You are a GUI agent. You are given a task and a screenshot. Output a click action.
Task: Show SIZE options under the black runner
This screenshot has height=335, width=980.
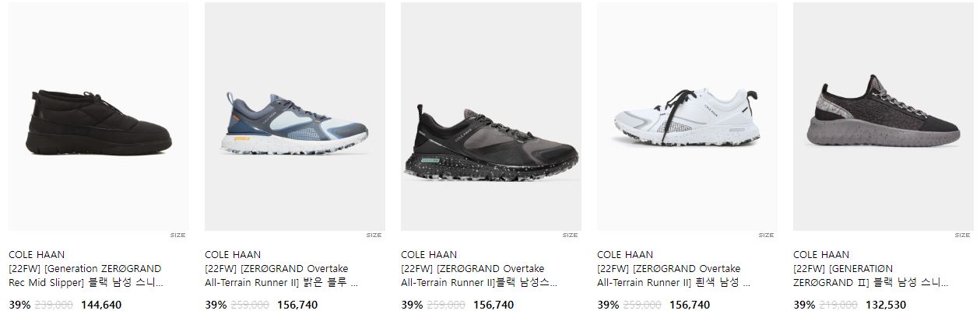tap(570, 236)
